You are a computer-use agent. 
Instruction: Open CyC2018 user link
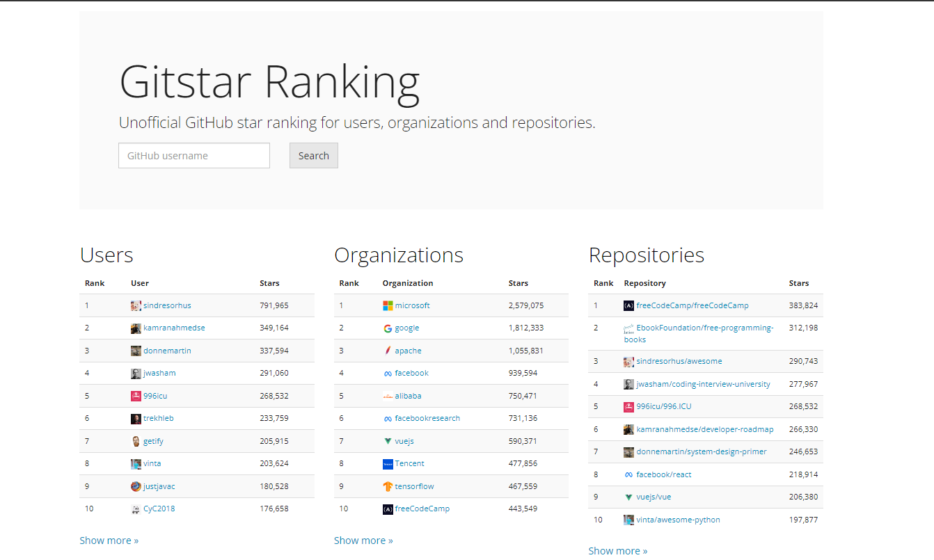pyautogui.click(x=159, y=509)
